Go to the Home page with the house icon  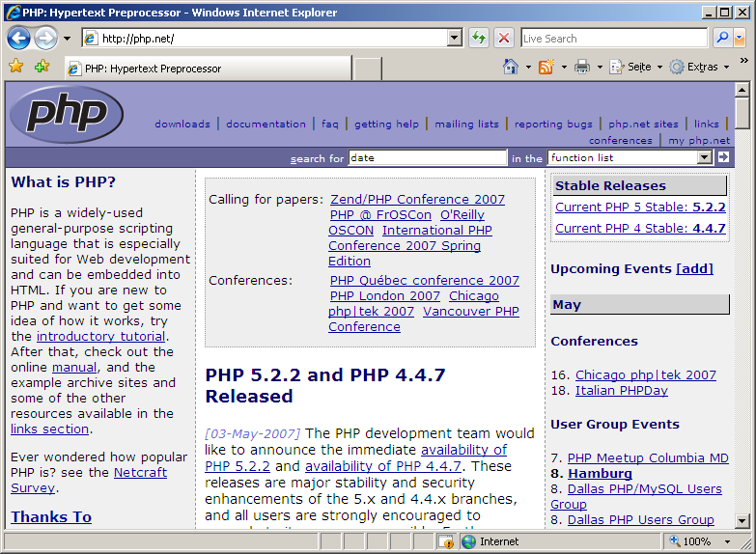pos(511,67)
